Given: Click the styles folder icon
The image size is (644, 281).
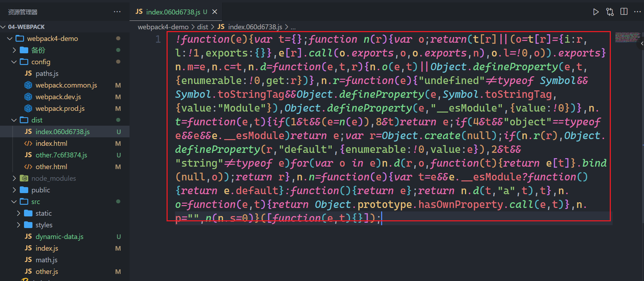Looking at the screenshot, I should click(28, 225).
